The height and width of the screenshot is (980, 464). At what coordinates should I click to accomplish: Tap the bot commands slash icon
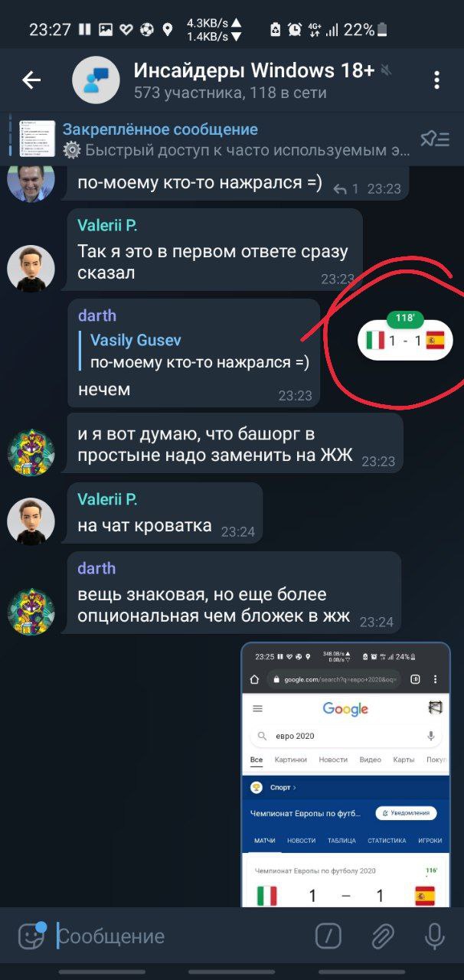coord(328,936)
